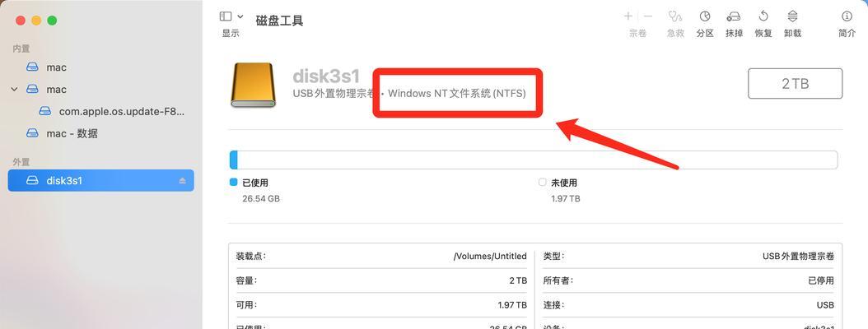868x329 pixels.
Task: Click the remove volume minus icon
Action: [x=647, y=16]
